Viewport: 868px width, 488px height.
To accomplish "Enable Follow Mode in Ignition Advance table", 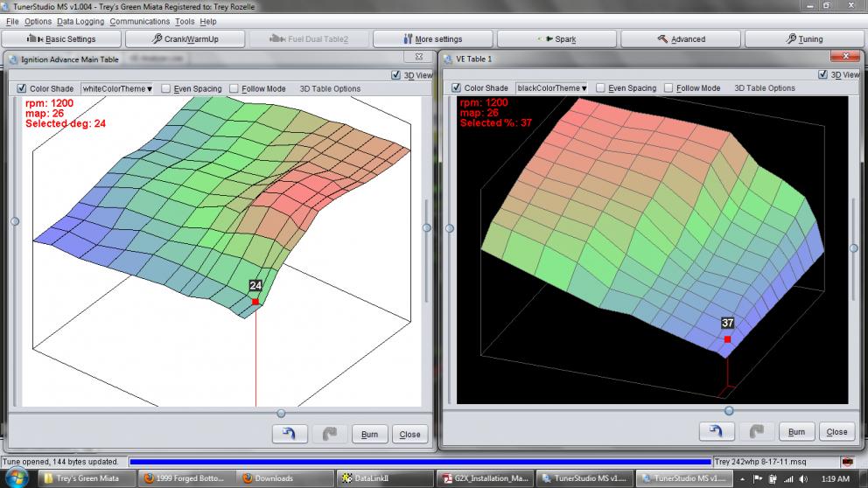I will coord(234,88).
